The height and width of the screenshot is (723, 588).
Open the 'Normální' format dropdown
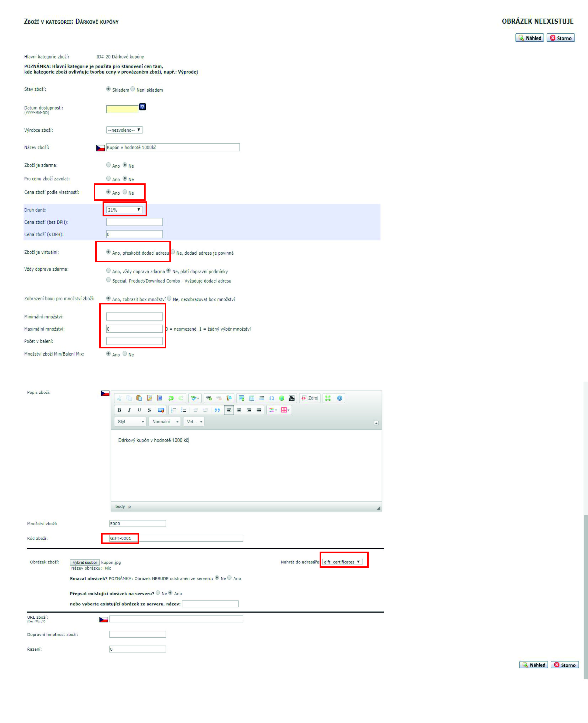pos(165,422)
